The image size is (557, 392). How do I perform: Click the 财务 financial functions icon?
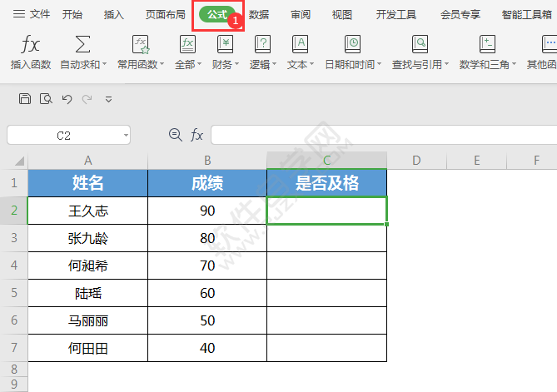click(225, 44)
